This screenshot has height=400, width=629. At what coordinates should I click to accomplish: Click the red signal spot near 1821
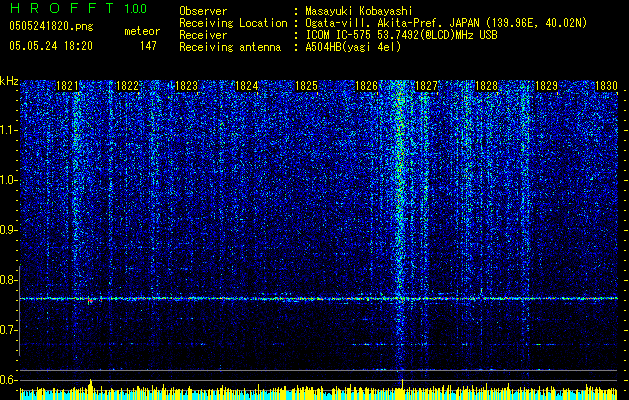90,300
